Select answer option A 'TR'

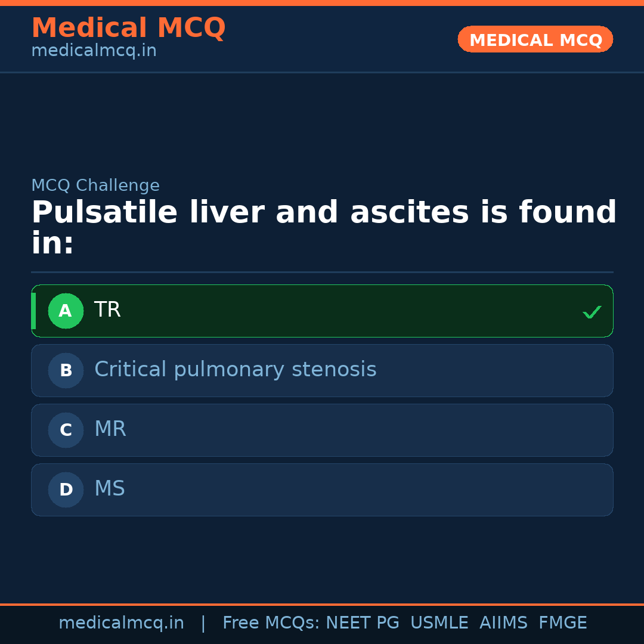(x=322, y=311)
